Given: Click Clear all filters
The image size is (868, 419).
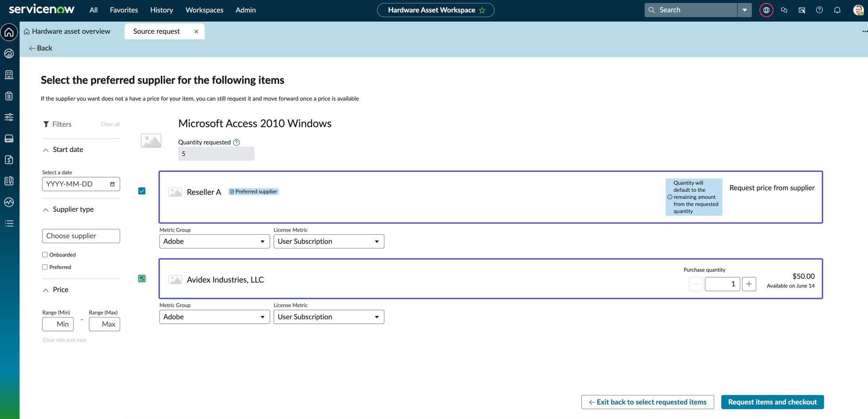Looking at the screenshot, I should click(110, 124).
